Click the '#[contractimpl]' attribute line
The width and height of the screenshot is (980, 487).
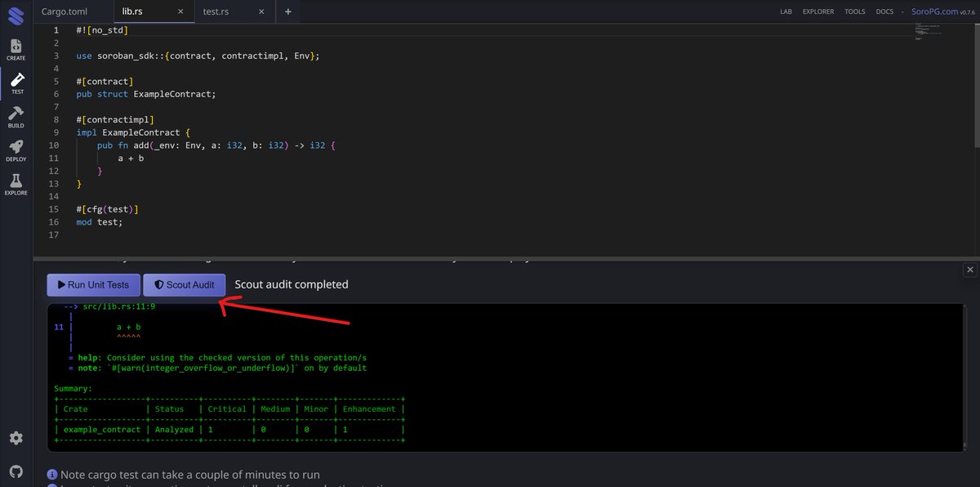pos(115,119)
